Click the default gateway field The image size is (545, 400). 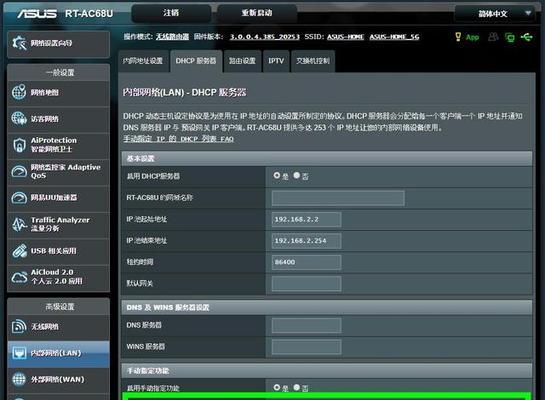[x=306, y=284]
